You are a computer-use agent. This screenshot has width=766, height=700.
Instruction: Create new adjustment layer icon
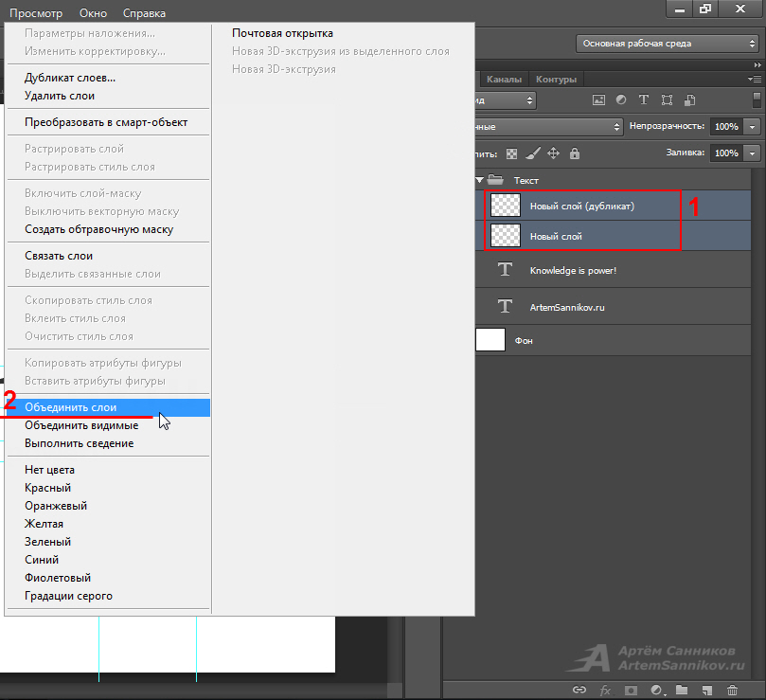(x=657, y=690)
